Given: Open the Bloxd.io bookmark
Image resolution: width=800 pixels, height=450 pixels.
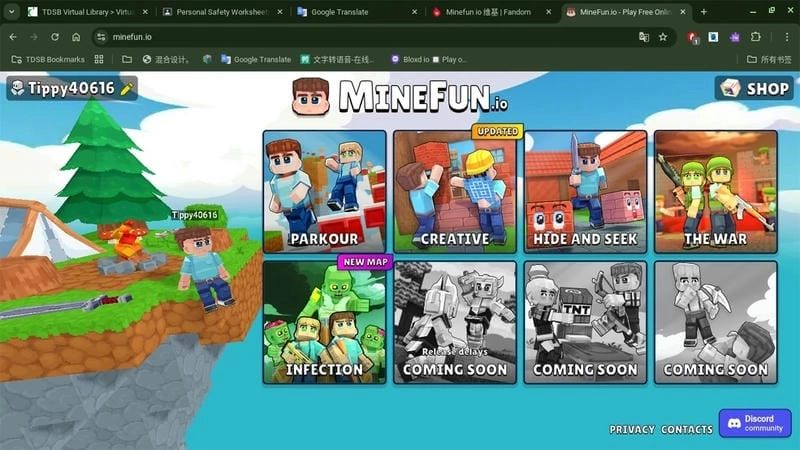Looking at the screenshot, I should (410, 59).
